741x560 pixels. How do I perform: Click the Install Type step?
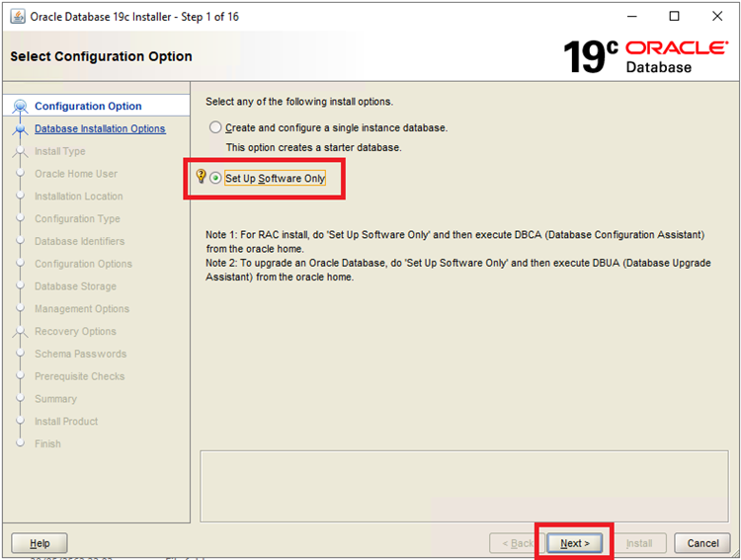click(60, 151)
